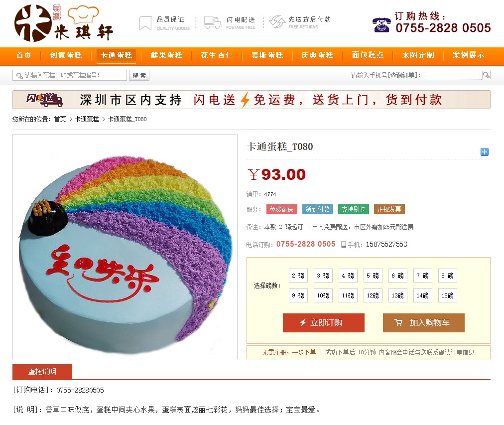This screenshot has width=504, height=425.
Task: Open the 创意蛋糕 menu item
Action: 66,55
